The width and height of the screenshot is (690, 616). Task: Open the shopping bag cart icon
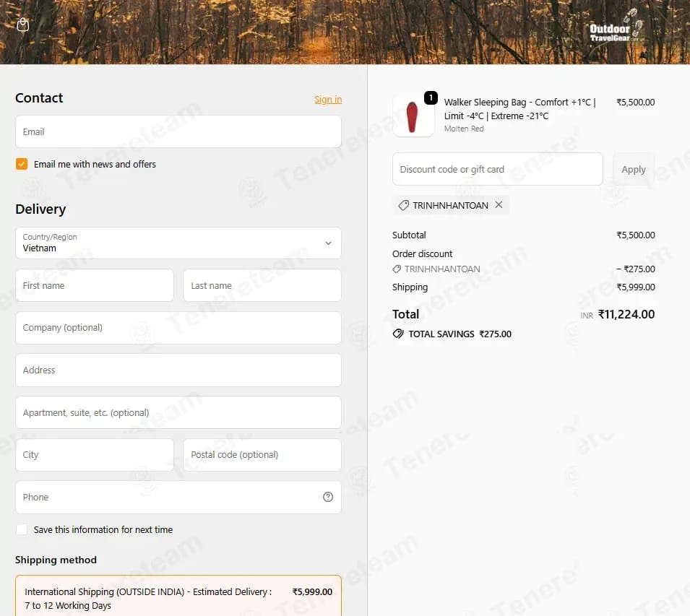(23, 25)
